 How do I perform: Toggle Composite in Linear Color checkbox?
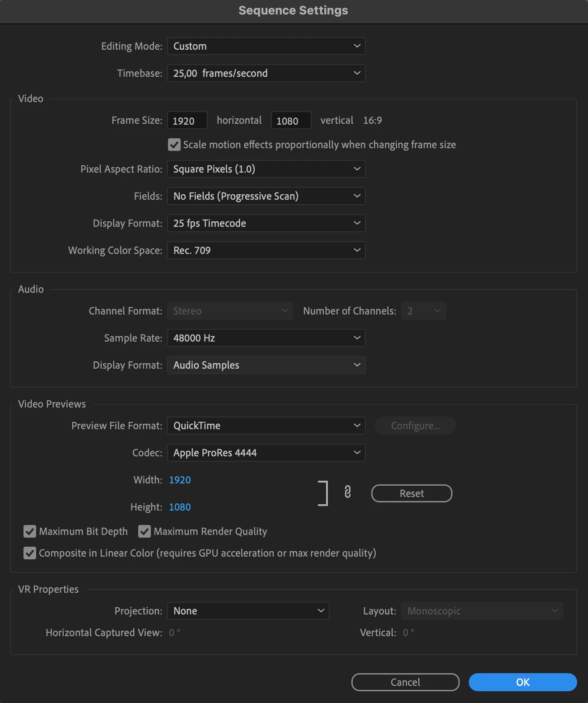(x=30, y=553)
